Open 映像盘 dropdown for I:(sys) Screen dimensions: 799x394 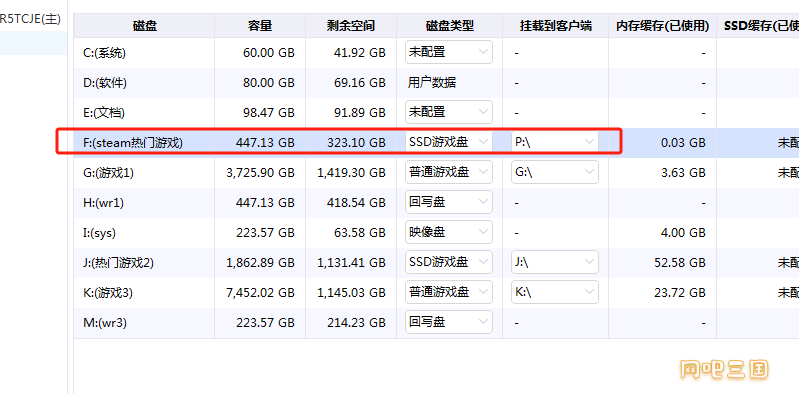point(449,232)
